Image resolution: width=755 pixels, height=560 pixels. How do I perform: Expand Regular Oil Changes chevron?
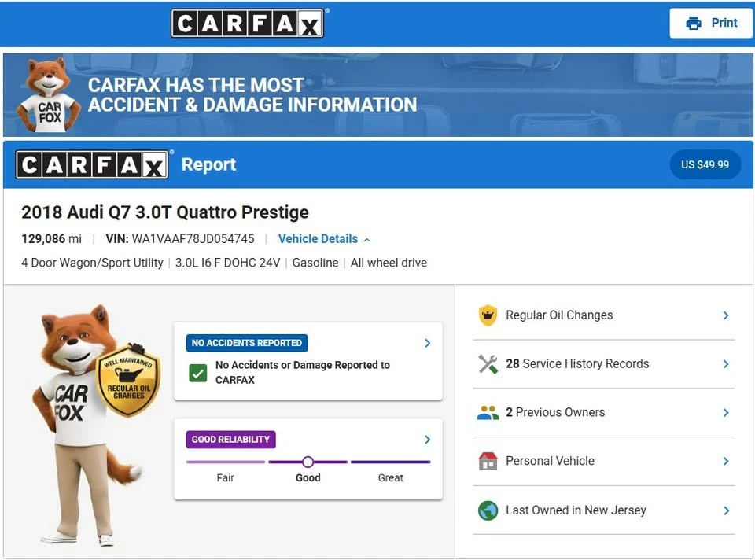point(726,315)
